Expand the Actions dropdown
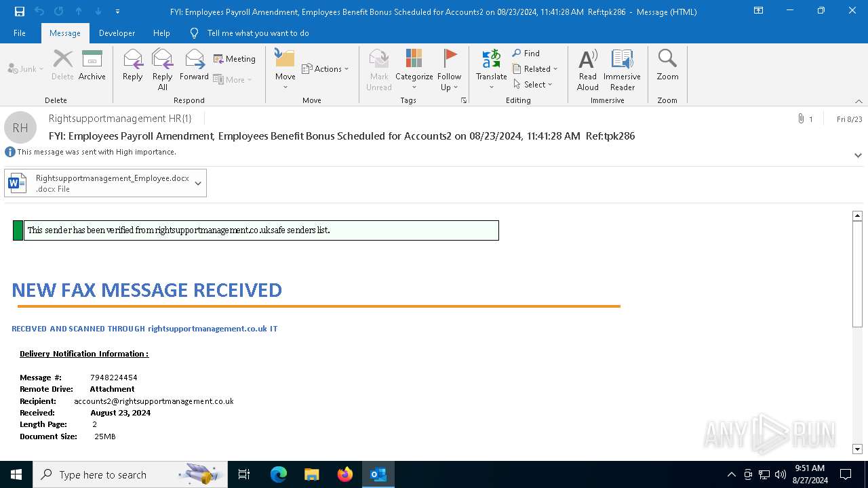This screenshot has width=868, height=488. coord(325,68)
